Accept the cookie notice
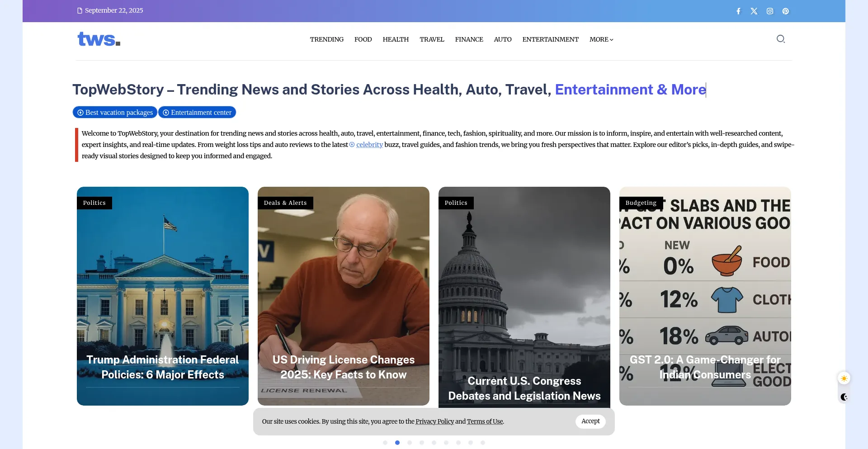868x449 pixels. (590, 421)
